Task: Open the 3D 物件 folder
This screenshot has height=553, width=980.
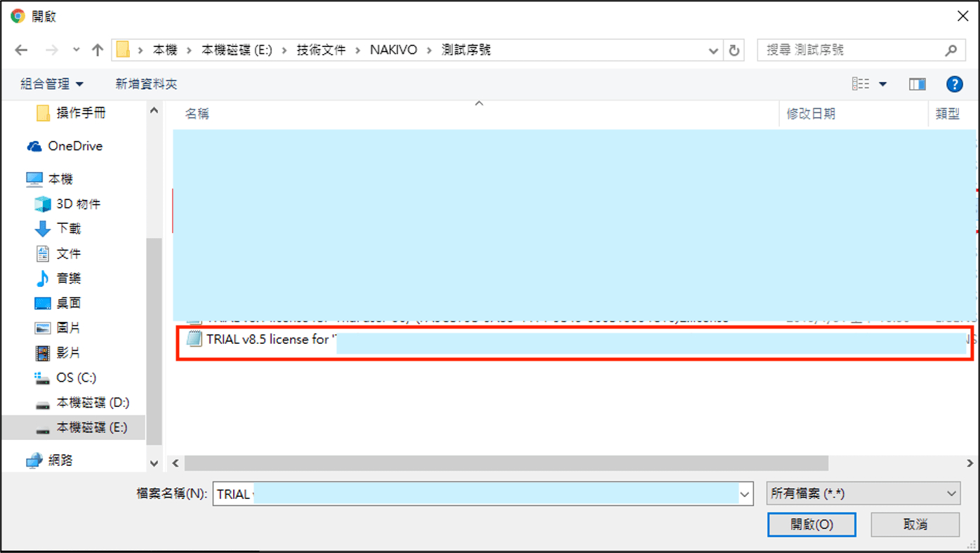Action: (x=78, y=204)
